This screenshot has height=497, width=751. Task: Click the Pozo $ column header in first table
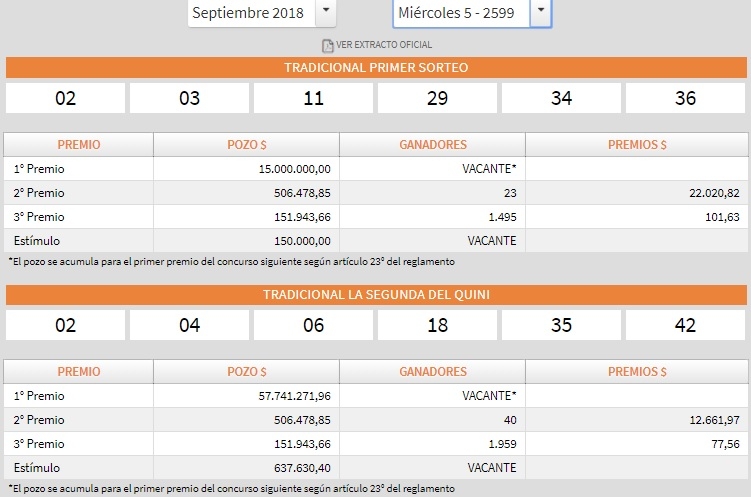[247, 144]
